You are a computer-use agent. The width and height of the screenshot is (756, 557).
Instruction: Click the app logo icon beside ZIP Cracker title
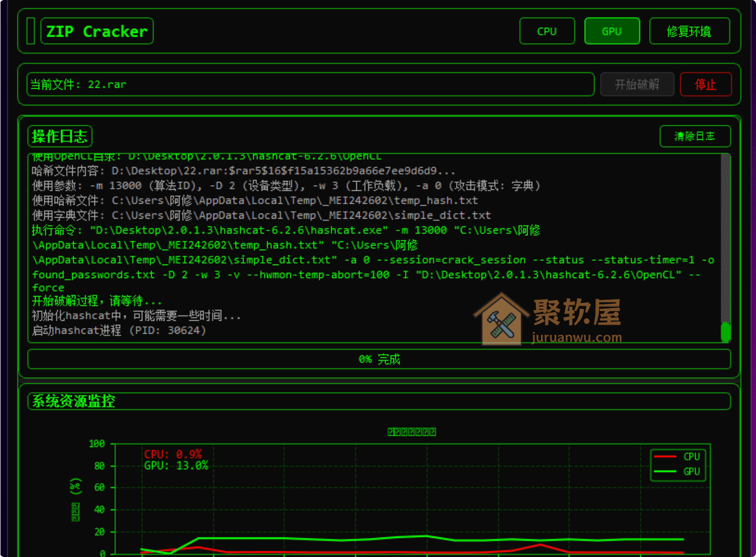pyautogui.click(x=30, y=31)
